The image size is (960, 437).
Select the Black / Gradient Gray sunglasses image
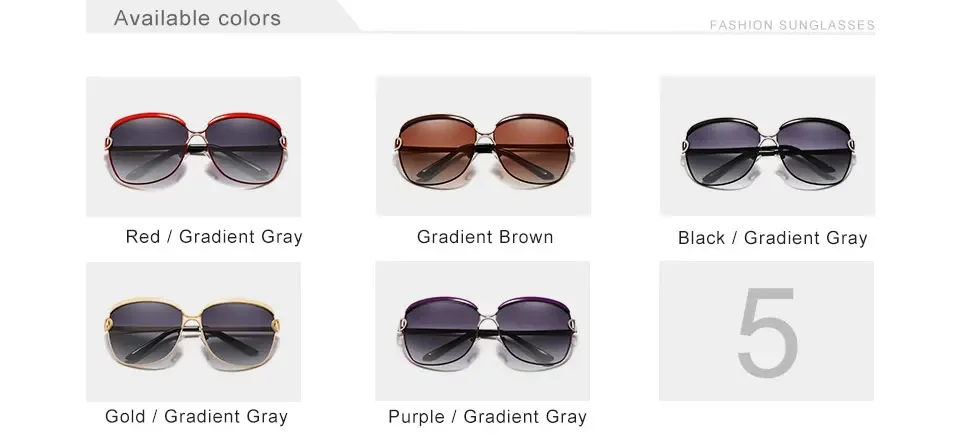[x=767, y=146]
